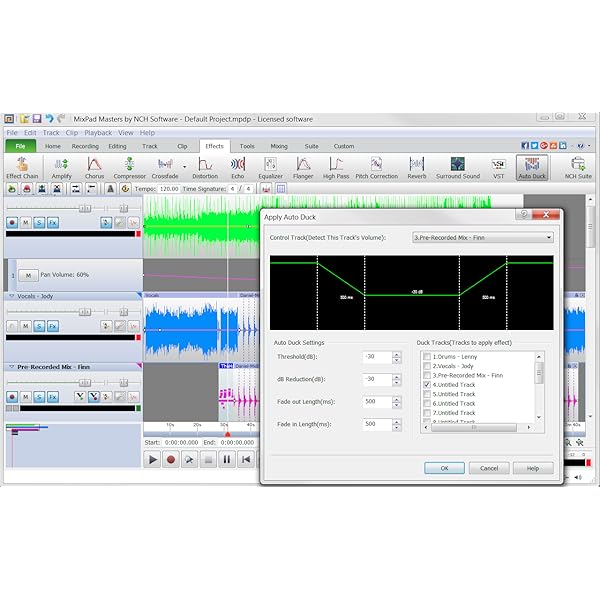
Task: Click the Tempo value field
Action: 169,189
